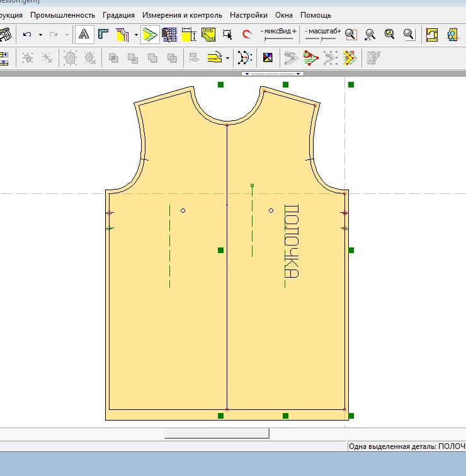Click the zoom to rectangle magnifier icon

[x=351, y=34]
